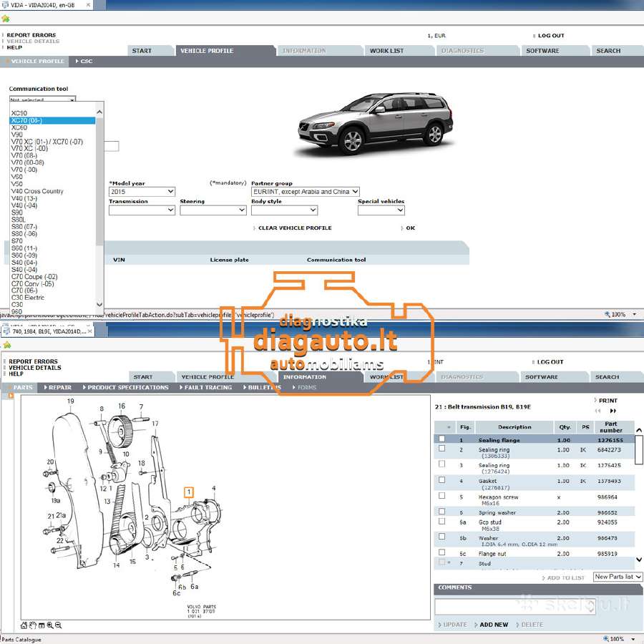Open the CSC sub-tab
This screenshot has width=644, height=644.
tap(84, 62)
